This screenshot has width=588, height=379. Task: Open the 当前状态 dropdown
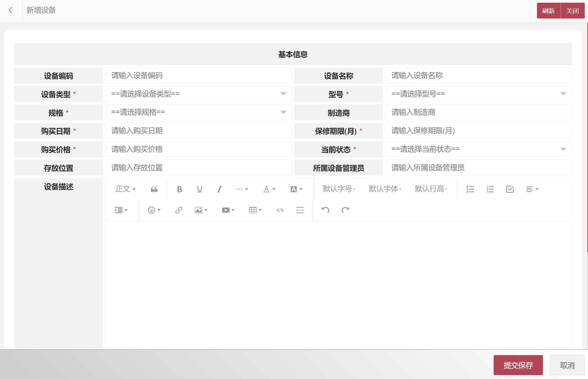click(478, 149)
